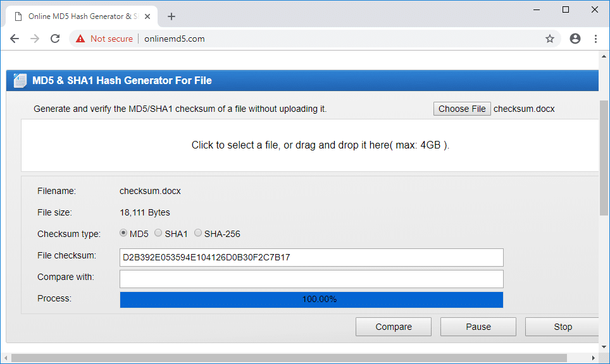Select the MD5 checksum type
Screen dimensions: 610x364
(x=123, y=233)
